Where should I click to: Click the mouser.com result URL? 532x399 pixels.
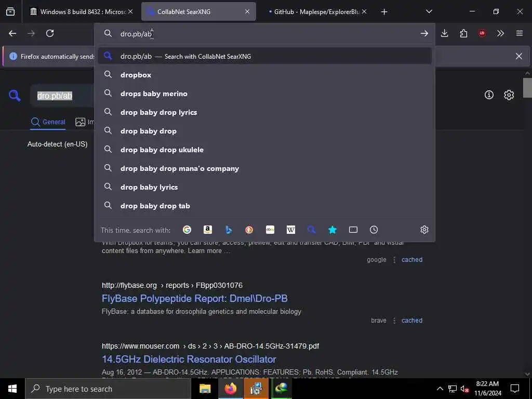coord(210,346)
